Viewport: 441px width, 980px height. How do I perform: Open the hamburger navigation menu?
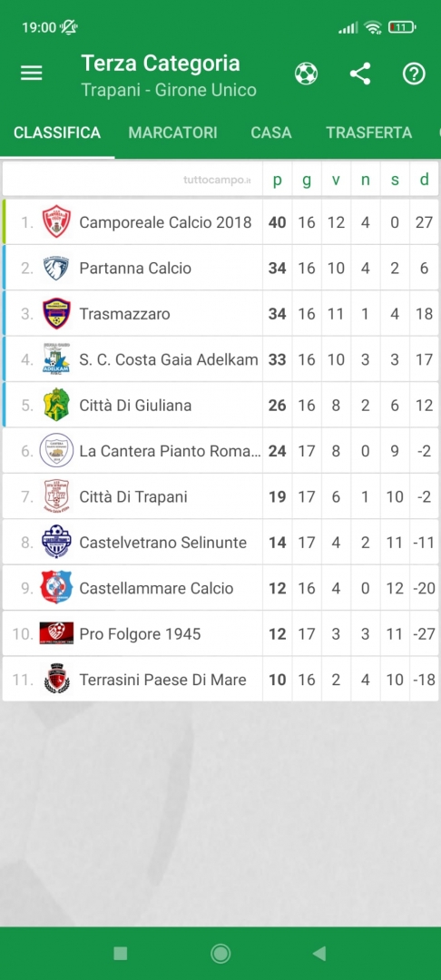(31, 73)
